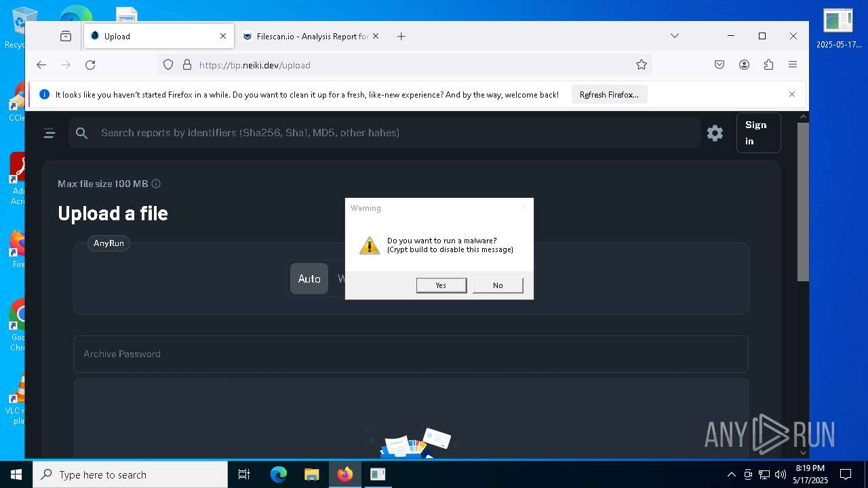Click No in the Warning dialog
The height and width of the screenshot is (488, 868).
(498, 285)
